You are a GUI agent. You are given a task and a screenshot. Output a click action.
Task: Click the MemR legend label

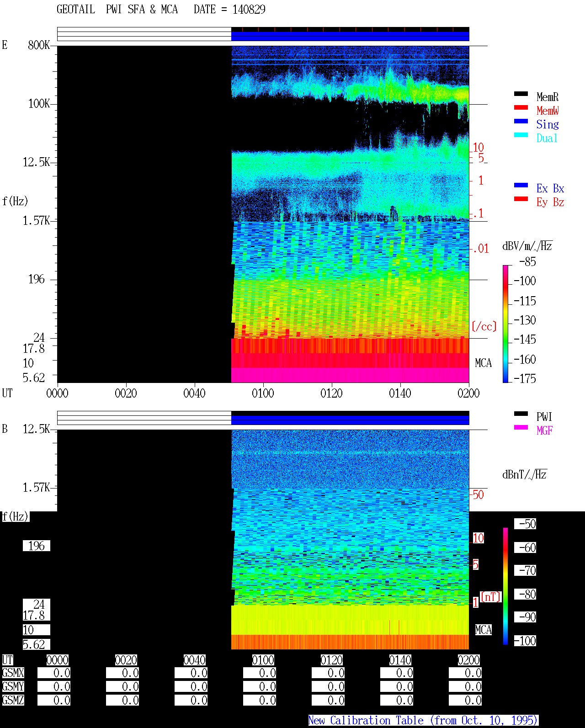548,97
